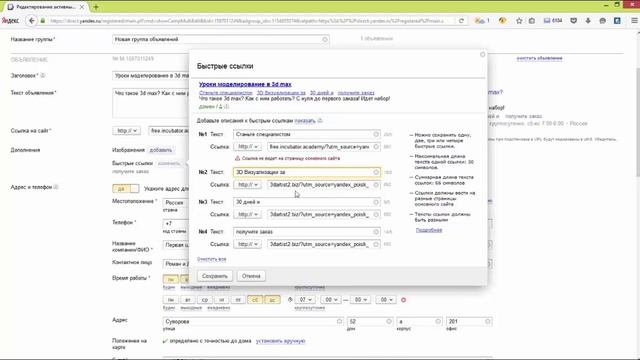Bookmark this page with the star icon
640x360 pixels.
519,20
